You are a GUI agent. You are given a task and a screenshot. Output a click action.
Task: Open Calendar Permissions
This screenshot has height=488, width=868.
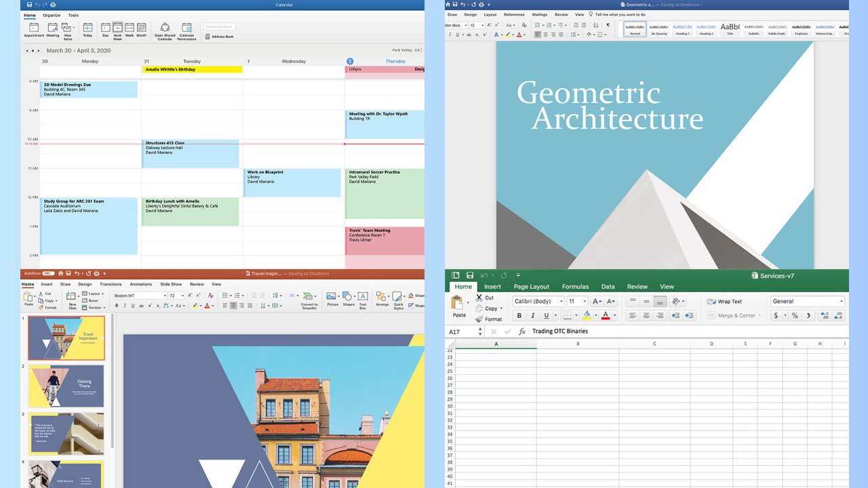tap(186, 31)
